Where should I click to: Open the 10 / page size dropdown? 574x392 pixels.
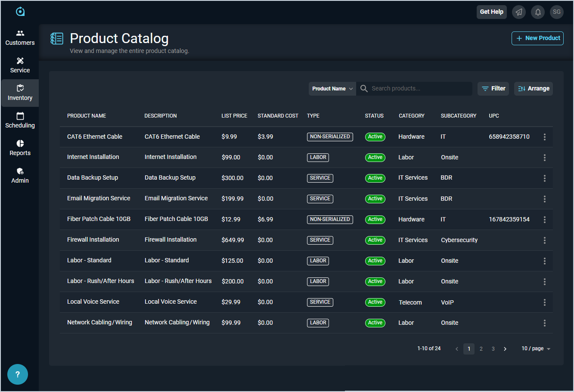coord(536,349)
